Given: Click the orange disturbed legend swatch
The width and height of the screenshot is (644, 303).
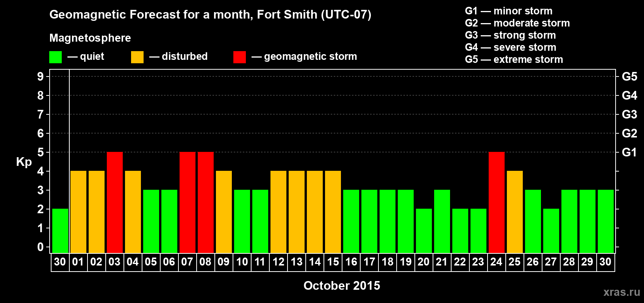Looking at the screenshot, I should pos(137,57).
